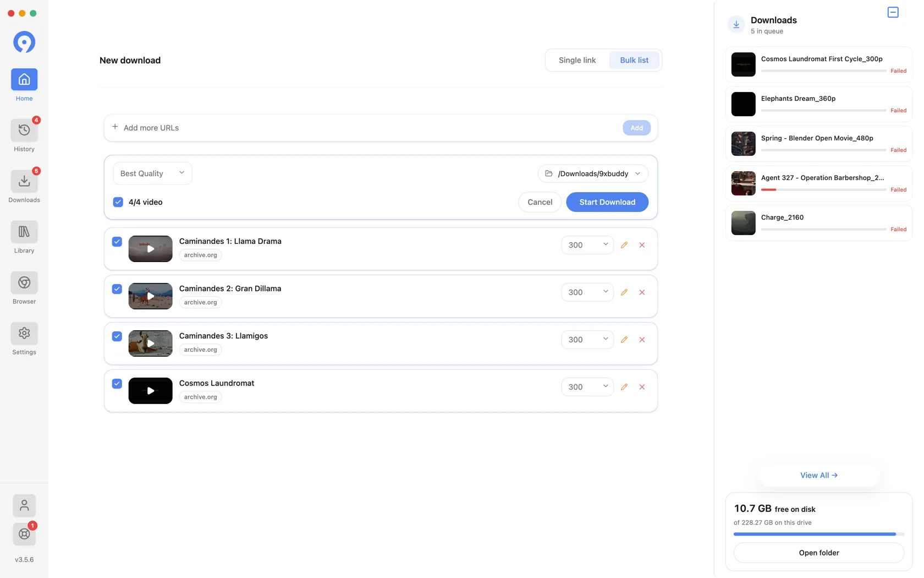Uncheck Caminandes 1: Llama Drama
Image resolution: width=924 pixels, height=578 pixels.
117,242
